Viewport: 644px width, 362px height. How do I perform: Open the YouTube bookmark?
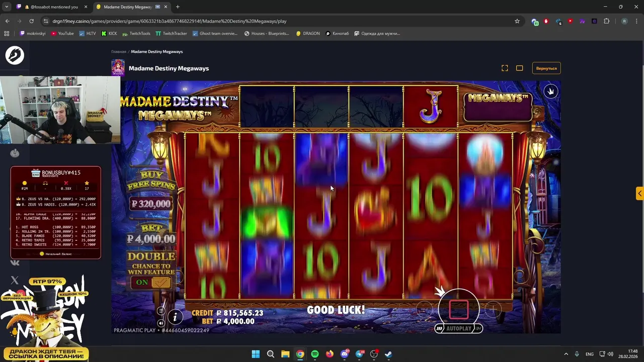click(62, 34)
